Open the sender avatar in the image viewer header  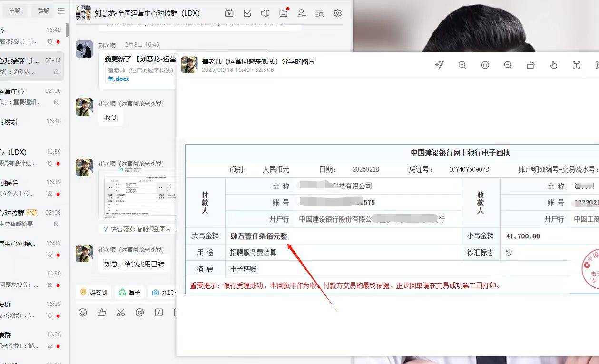pos(189,65)
